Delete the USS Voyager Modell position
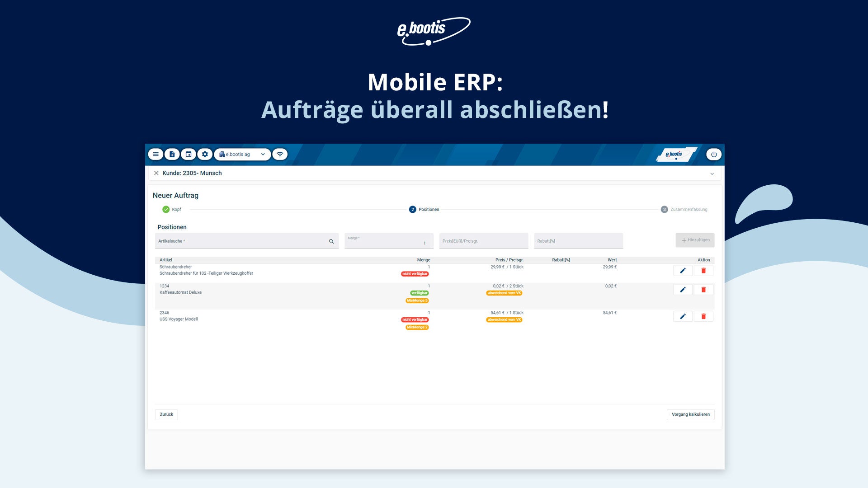The width and height of the screenshot is (868, 488). [703, 316]
